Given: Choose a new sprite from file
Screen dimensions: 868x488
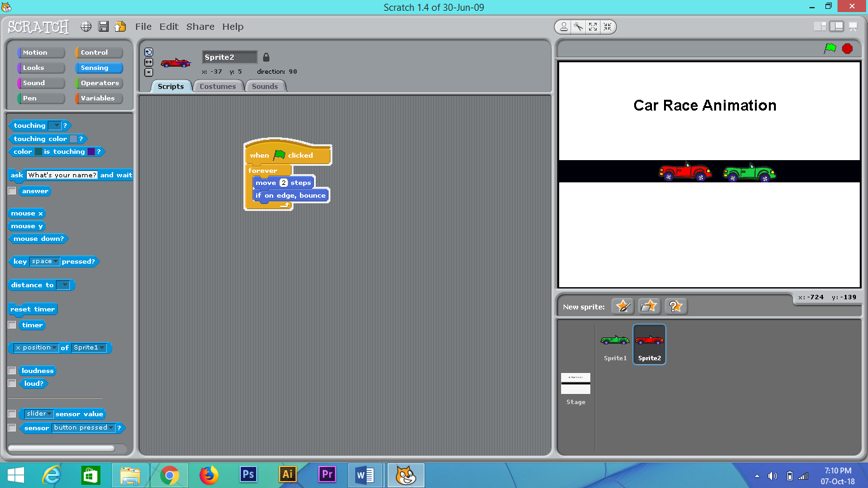Looking at the screenshot, I should click(x=649, y=306).
